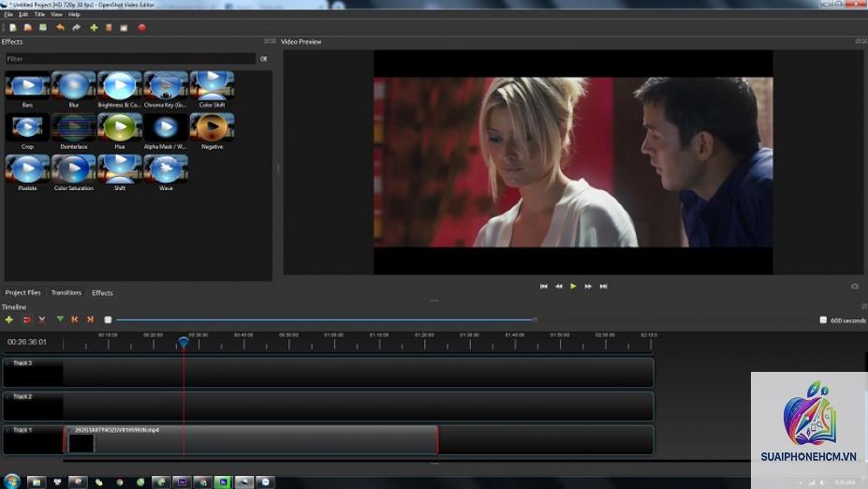The height and width of the screenshot is (489, 868).
Task: Select the Chroma Key effect
Action: [166, 90]
